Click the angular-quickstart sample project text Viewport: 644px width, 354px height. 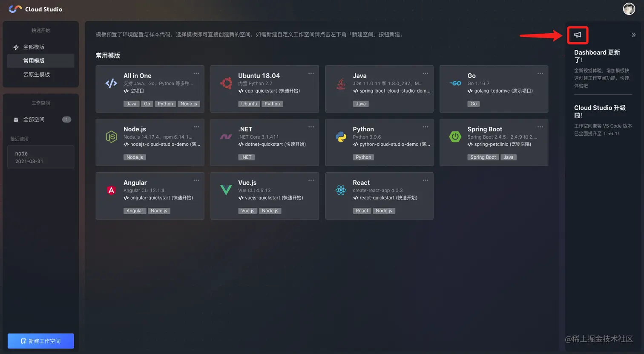tap(161, 198)
